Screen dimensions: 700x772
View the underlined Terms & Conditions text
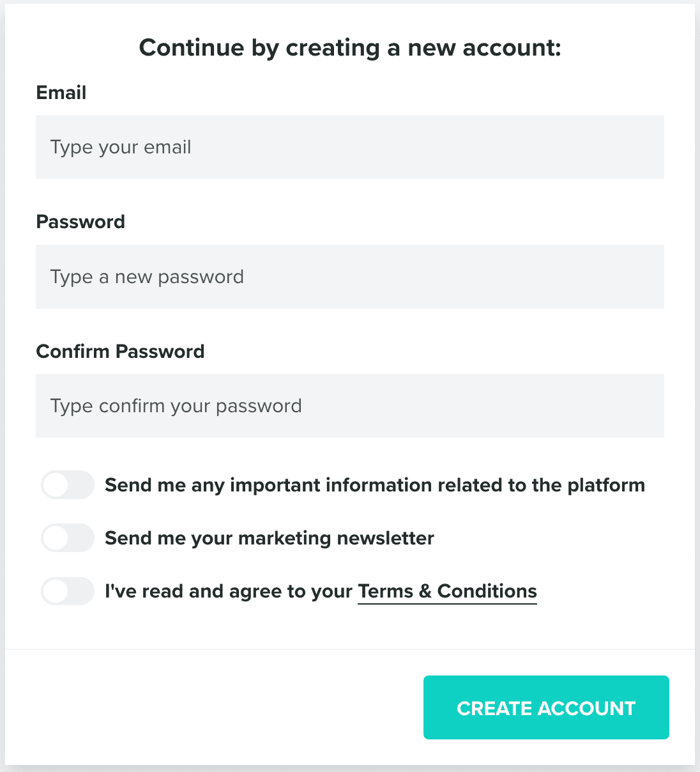pos(446,591)
